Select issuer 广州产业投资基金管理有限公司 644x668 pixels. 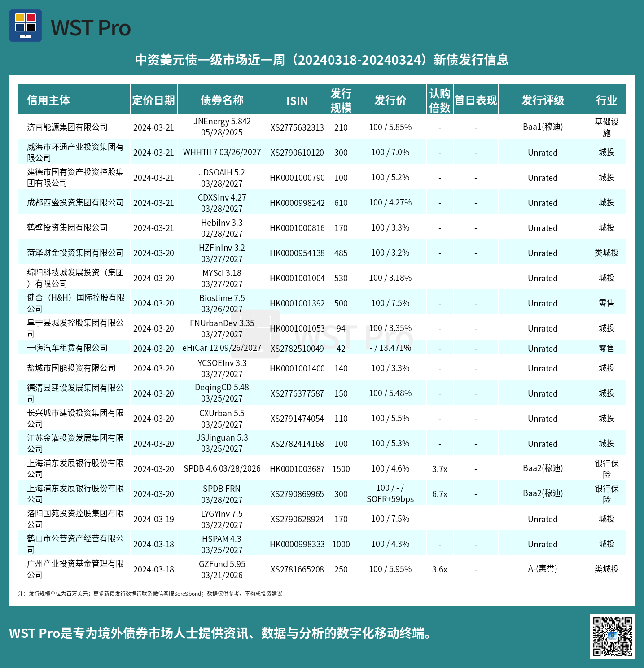click(75, 569)
